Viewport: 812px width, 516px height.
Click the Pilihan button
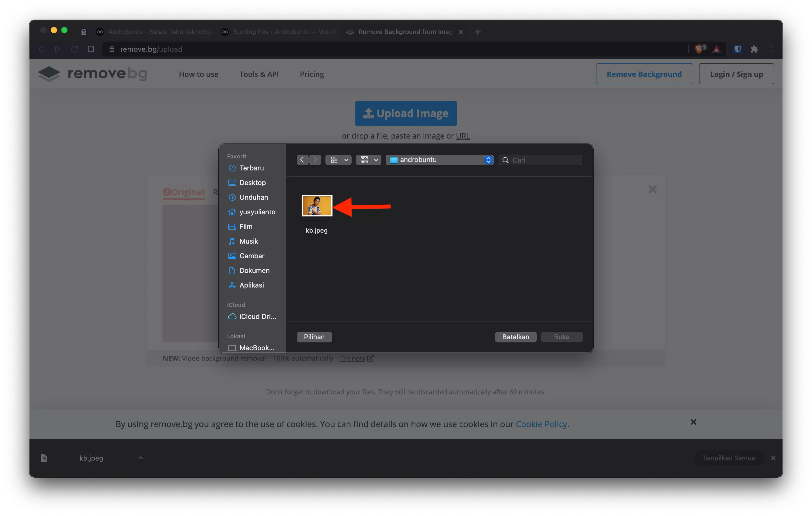pyautogui.click(x=314, y=337)
